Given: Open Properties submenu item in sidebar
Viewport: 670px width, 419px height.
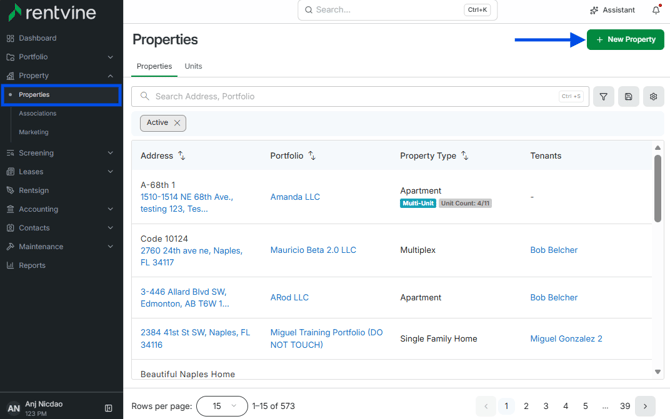Looking at the screenshot, I should (62, 95).
